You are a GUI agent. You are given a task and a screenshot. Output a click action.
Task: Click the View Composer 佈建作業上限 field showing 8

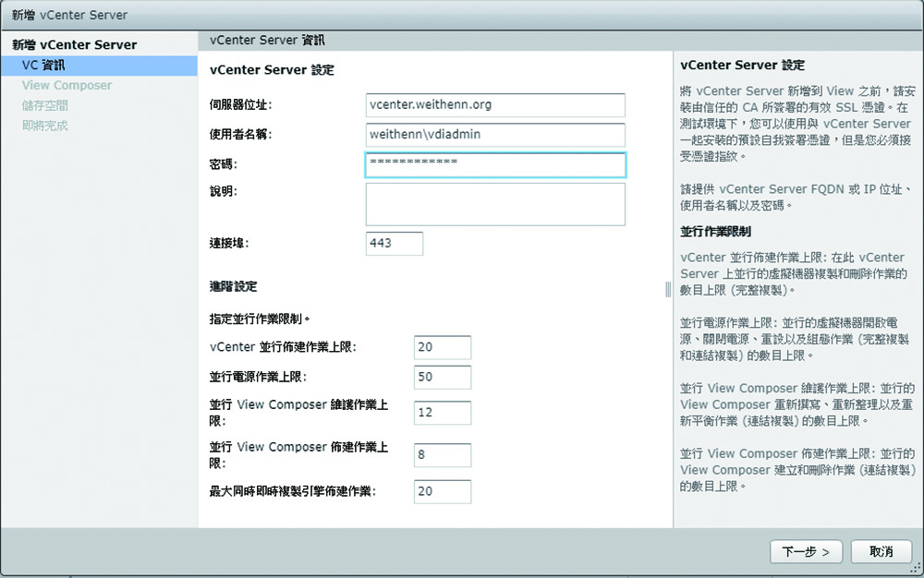pyautogui.click(x=443, y=454)
